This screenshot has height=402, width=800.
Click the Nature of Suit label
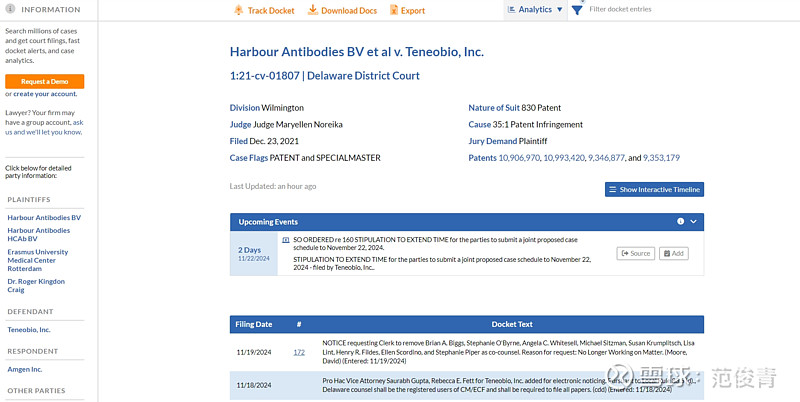click(x=494, y=108)
